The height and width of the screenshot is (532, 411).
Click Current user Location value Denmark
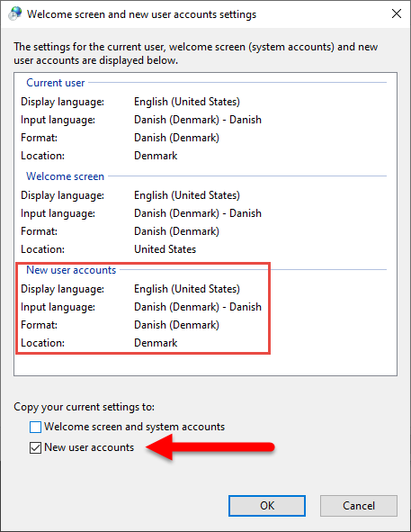tap(156, 156)
